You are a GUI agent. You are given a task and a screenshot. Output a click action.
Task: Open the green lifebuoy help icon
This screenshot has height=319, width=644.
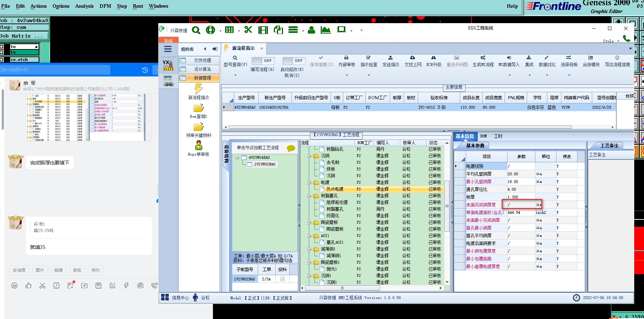point(210,30)
